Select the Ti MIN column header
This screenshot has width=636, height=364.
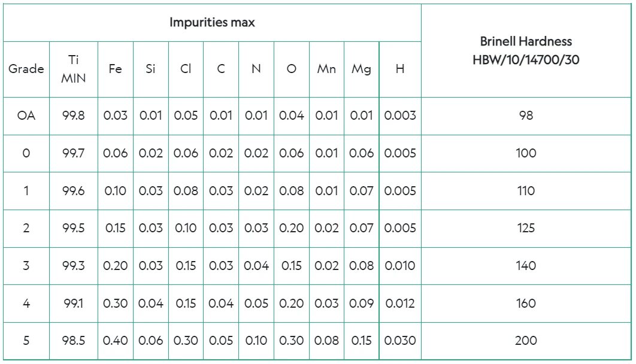(74, 69)
